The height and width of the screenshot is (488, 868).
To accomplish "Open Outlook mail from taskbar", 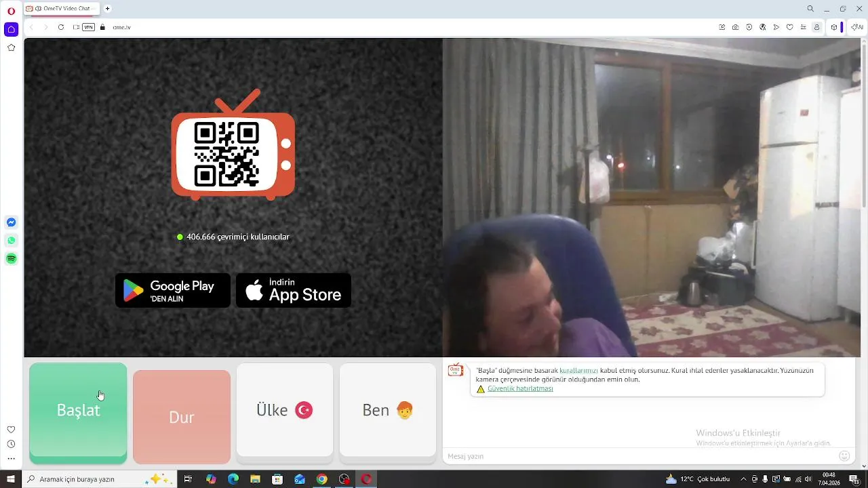I will pos(300,479).
